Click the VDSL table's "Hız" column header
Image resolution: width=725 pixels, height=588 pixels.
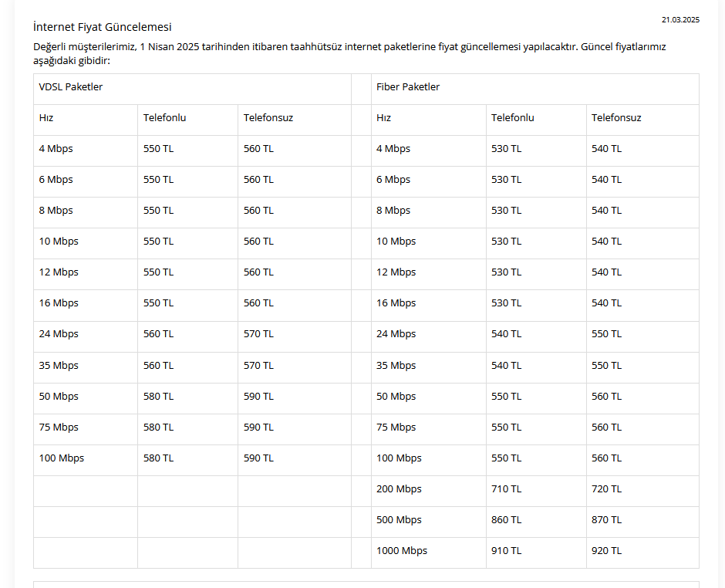coord(46,118)
